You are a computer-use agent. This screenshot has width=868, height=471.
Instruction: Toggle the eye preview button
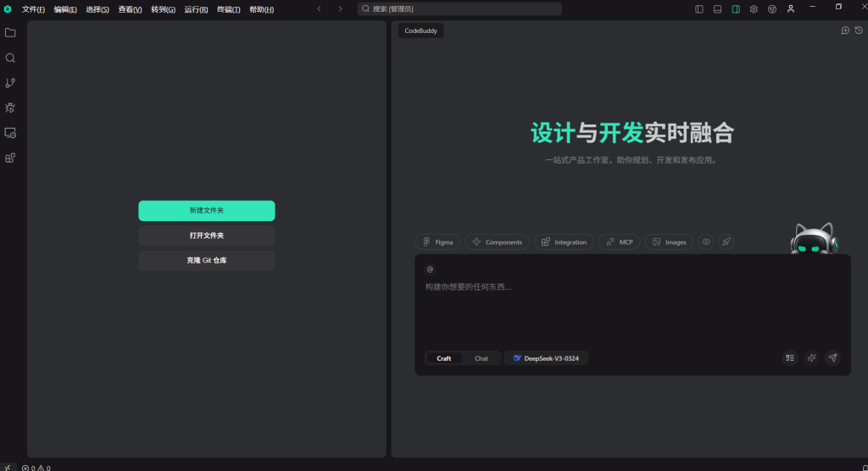pos(705,242)
